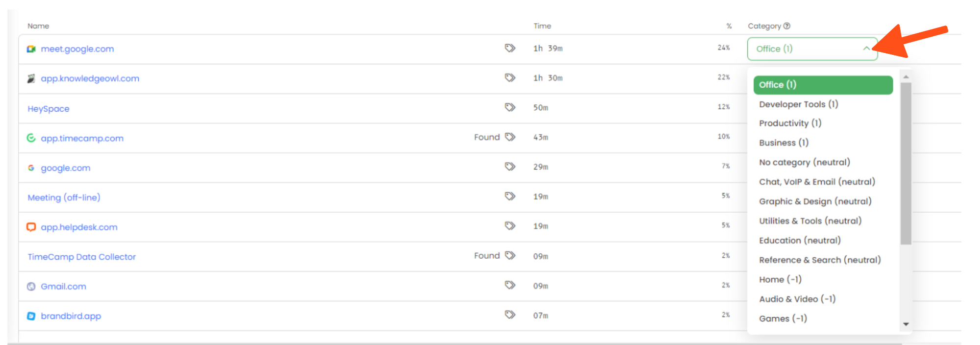Click the help icon next to Category
The image size is (980, 345).
click(787, 26)
